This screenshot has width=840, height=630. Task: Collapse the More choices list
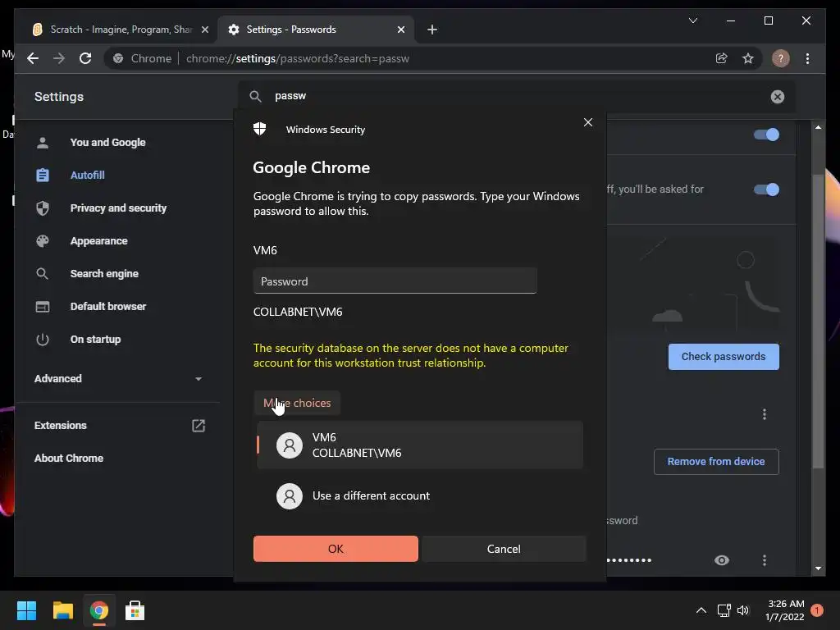(297, 403)
